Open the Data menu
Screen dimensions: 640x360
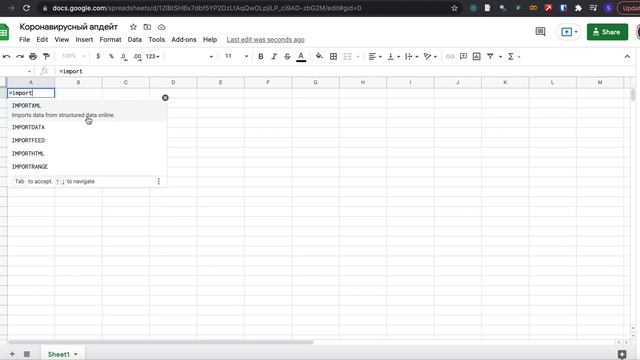tap(135, 40)
